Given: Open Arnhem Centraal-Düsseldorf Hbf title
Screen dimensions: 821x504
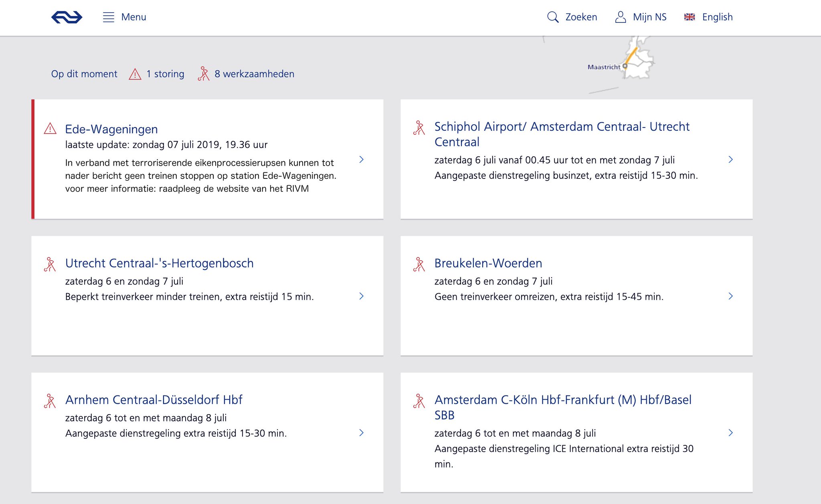Looking at the screenshot, I should point(154,400).
